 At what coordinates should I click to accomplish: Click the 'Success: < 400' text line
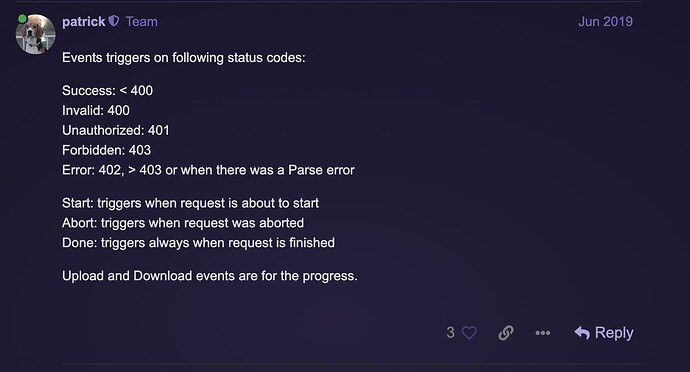click(x=107, y=91)
